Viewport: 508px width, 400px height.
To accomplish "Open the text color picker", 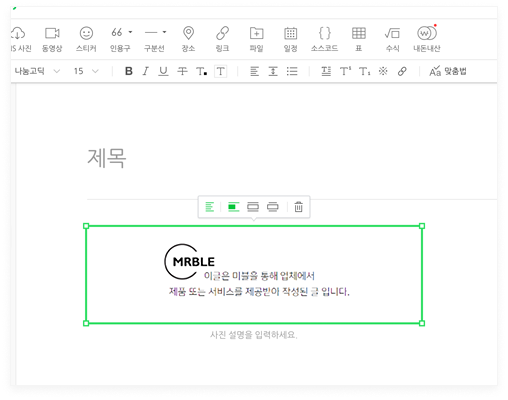I will coord(201,71).
